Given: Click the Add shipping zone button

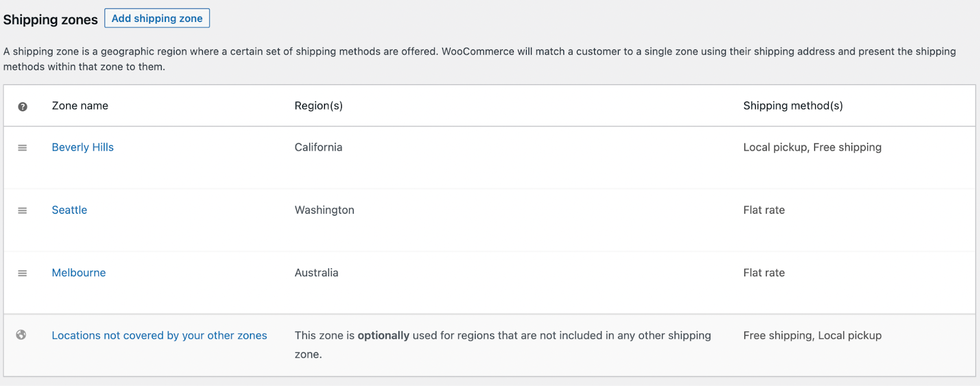Looking at the screenshot, I should tap(157, 18).
